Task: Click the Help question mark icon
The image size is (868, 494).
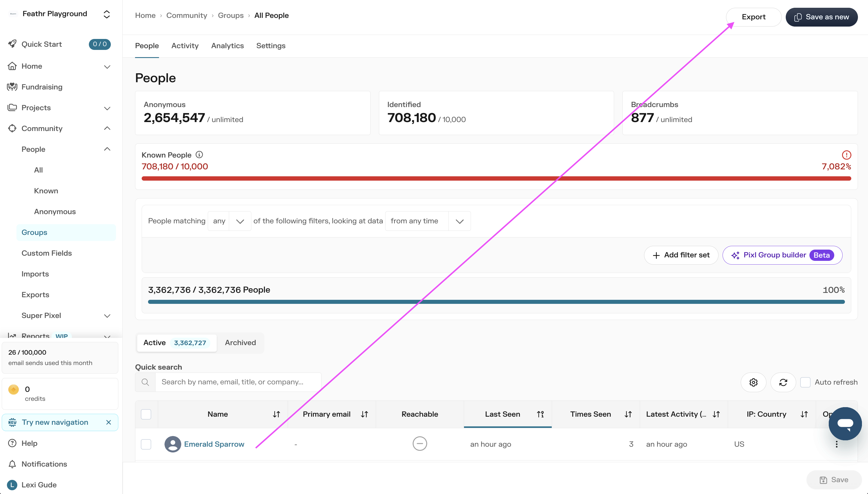Action: pos(12,443)
